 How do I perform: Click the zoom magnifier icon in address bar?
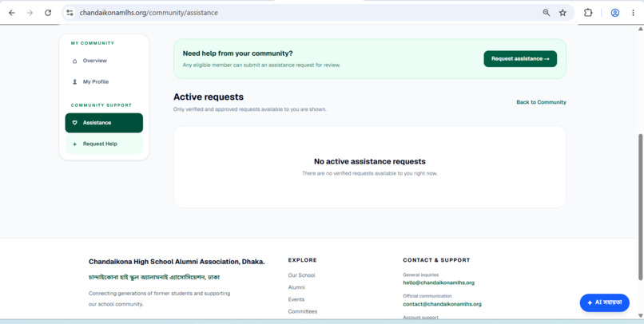pyautogui.click(x=547, y=13)
